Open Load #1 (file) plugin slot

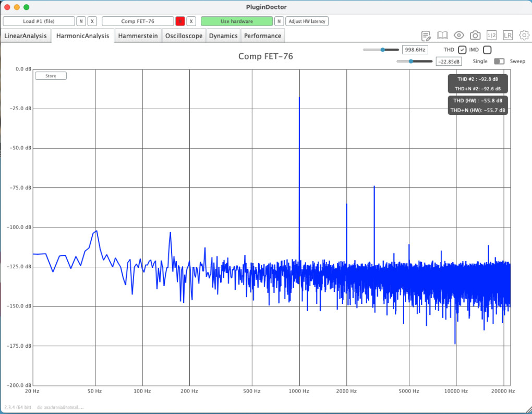(x=39, y=21)
